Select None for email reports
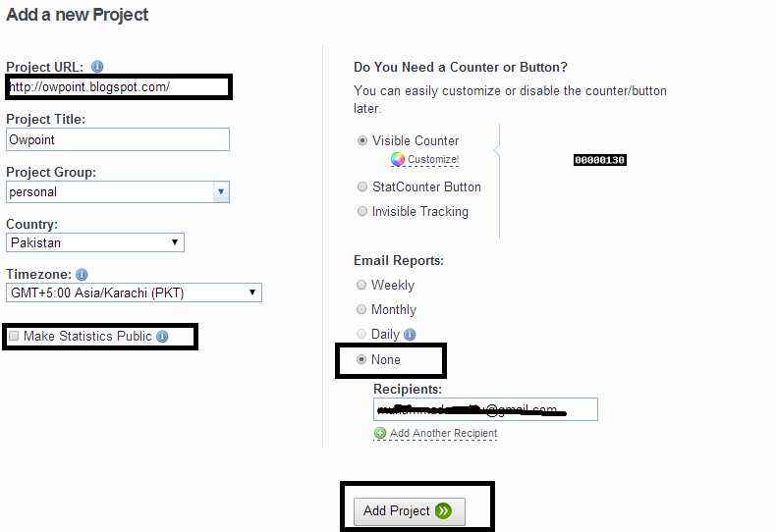 [361, 359]
